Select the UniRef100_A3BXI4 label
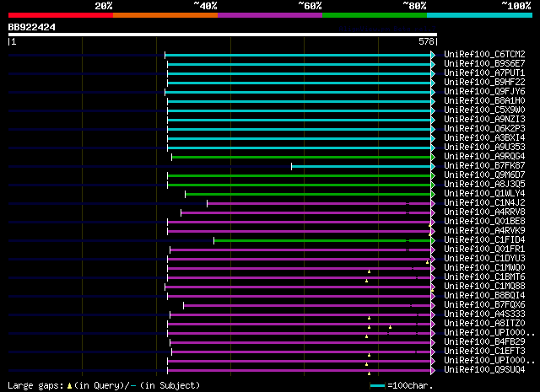Screen dimensions: 540x392 (484, 138)
